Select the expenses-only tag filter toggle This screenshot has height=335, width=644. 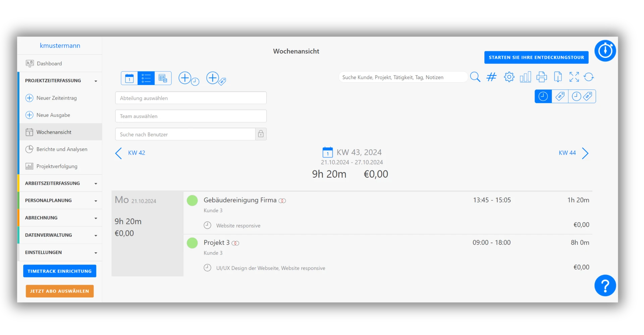560,97
